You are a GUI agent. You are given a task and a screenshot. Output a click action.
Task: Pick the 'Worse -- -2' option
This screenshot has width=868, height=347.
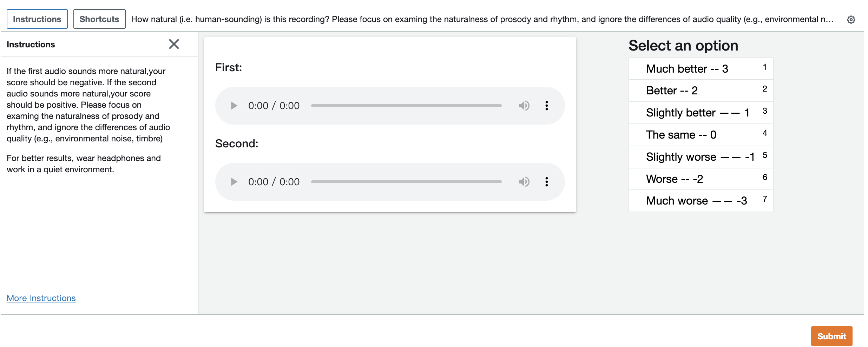point(701,179)
